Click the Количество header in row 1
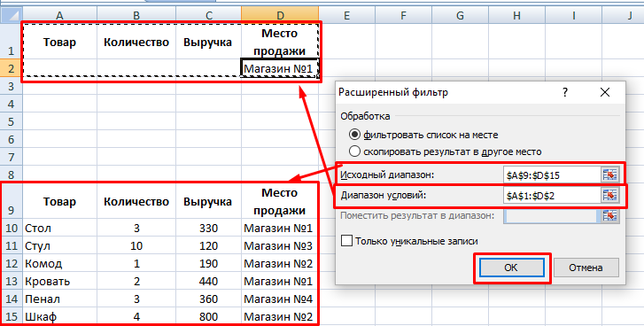The width and height of the screenshot is (644, 326). pyautogui.click(x=136, y=43)
